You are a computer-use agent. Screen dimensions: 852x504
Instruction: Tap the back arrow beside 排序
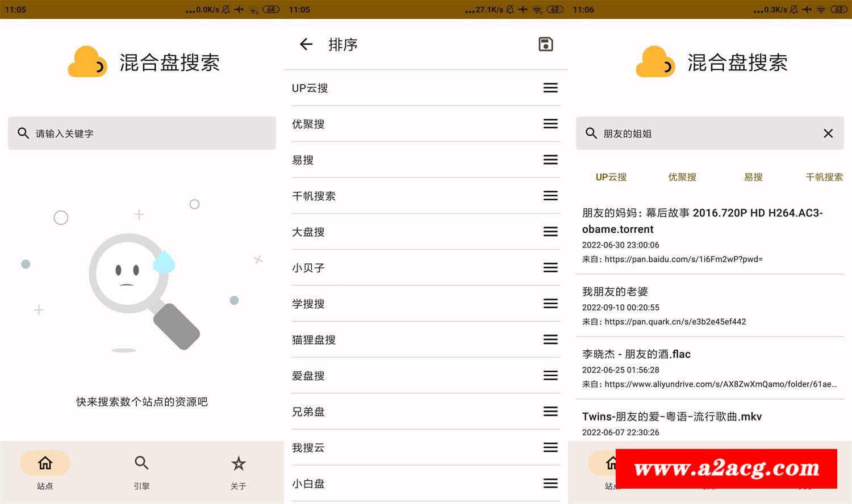click(x=306, y=44)
